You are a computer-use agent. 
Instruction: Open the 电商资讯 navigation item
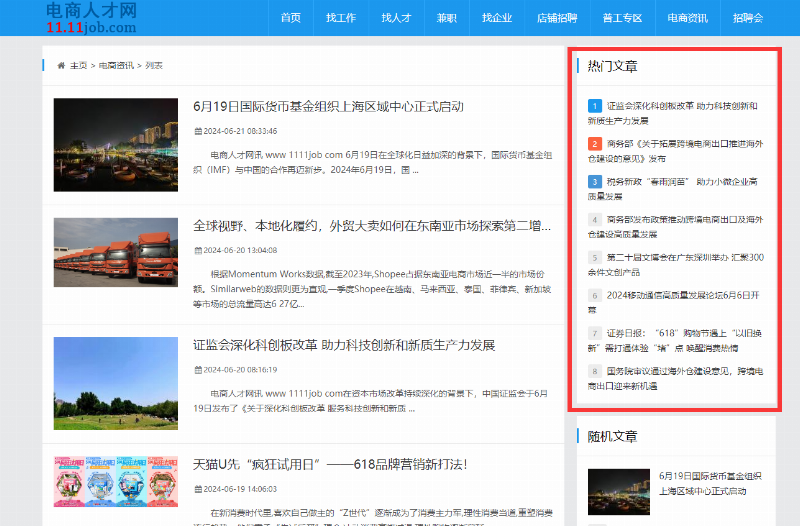688,18
